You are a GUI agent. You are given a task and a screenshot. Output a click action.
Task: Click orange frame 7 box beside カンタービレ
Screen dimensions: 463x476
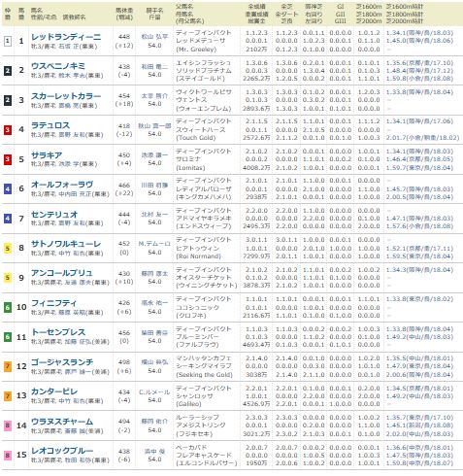point(8,396)
